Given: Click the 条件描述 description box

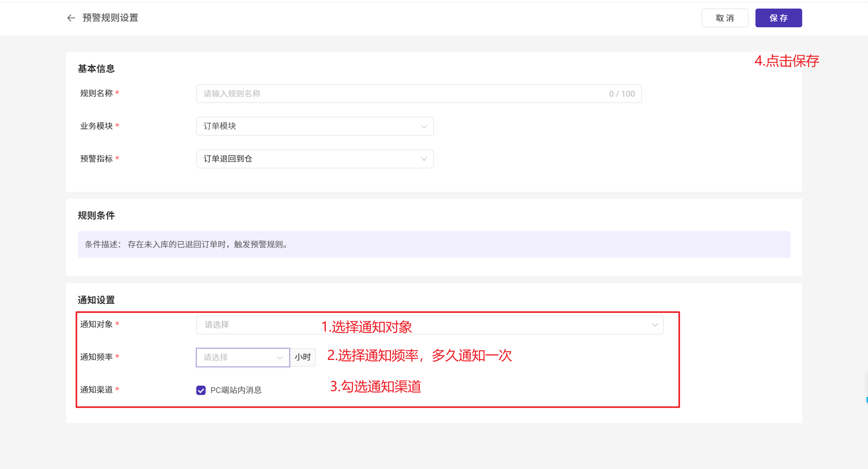Looking at the screenshot, I should [434, 245].
